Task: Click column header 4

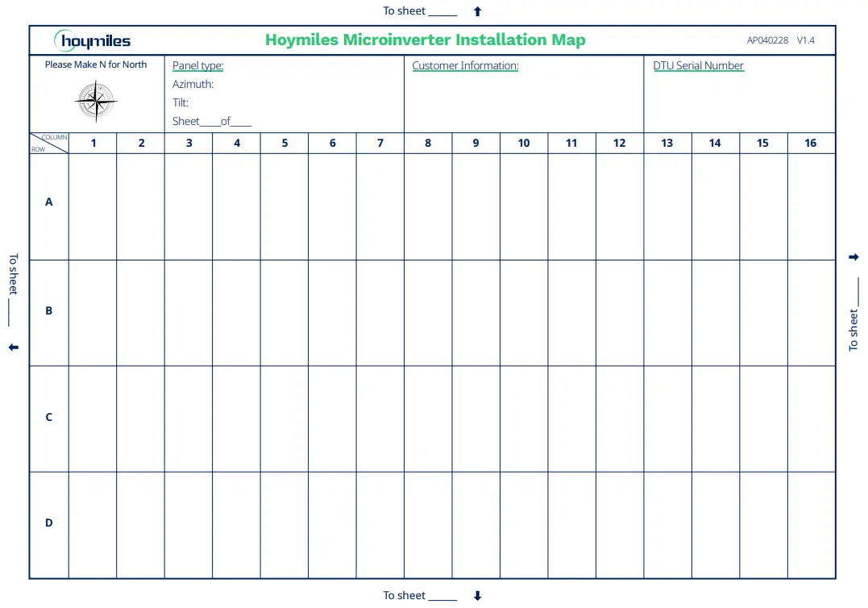Action: (237, 143)
